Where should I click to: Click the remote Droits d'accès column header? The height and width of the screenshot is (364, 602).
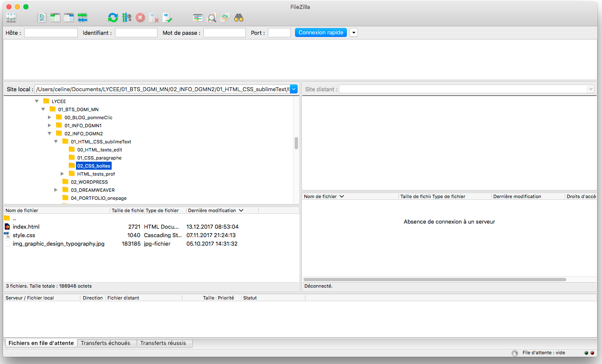[x=581, y=196]
